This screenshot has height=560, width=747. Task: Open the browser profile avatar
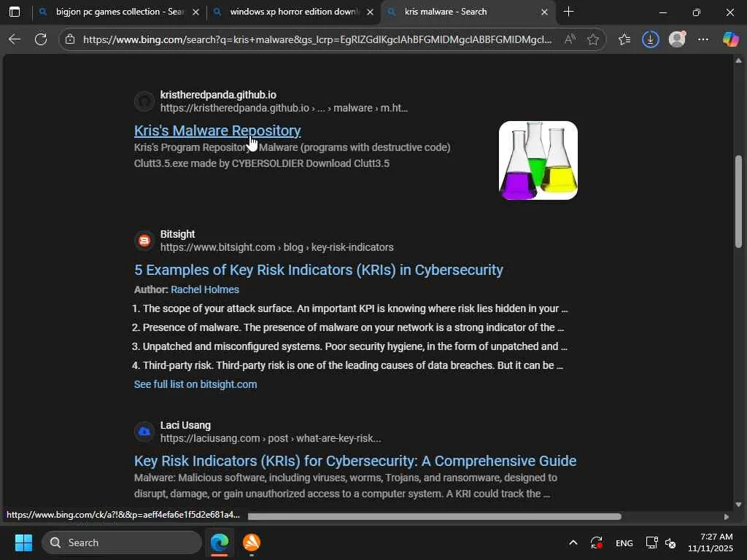click(677, 39)
